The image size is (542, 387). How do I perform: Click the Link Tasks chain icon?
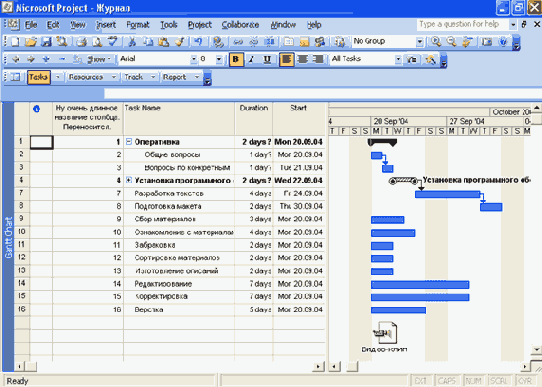238,42
